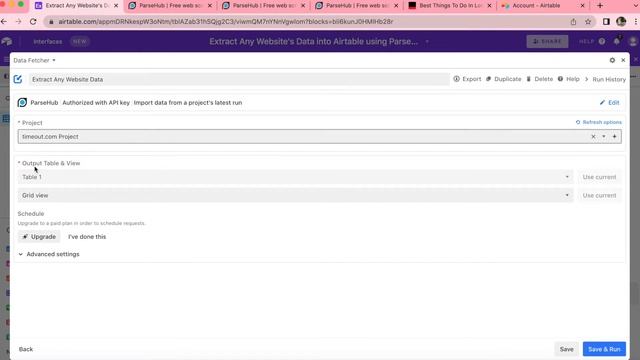Open Interfaces in Airtable header
This screenshot has height=360, width=640.
[x=48, y=42]
